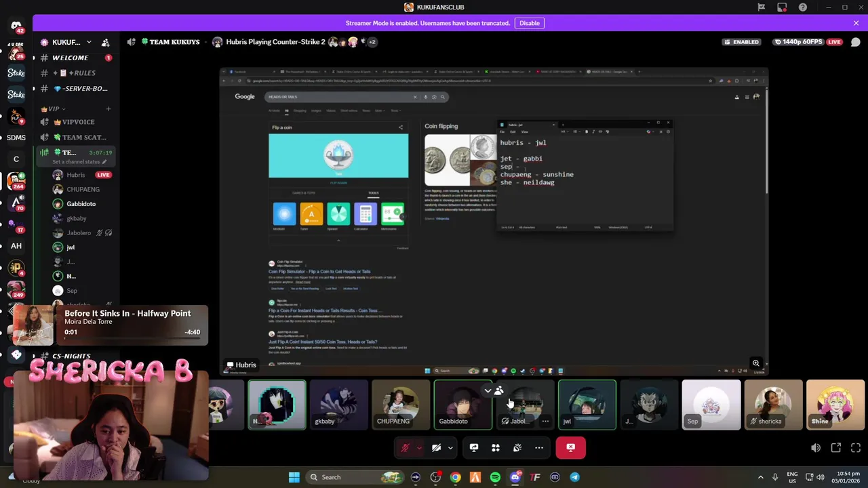
Task: Focus the Shine participant tile
Action: point(835,405)
